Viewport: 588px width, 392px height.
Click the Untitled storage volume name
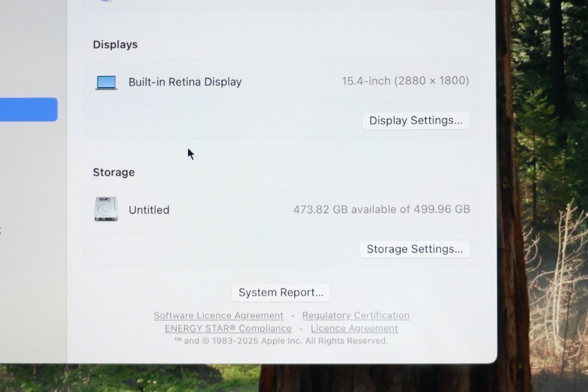coord(149,210)
